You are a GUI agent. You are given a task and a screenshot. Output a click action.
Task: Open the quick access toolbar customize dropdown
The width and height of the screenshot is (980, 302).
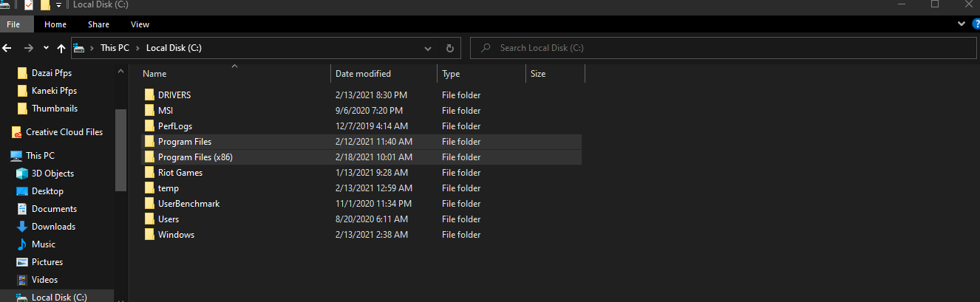[58, 5]
